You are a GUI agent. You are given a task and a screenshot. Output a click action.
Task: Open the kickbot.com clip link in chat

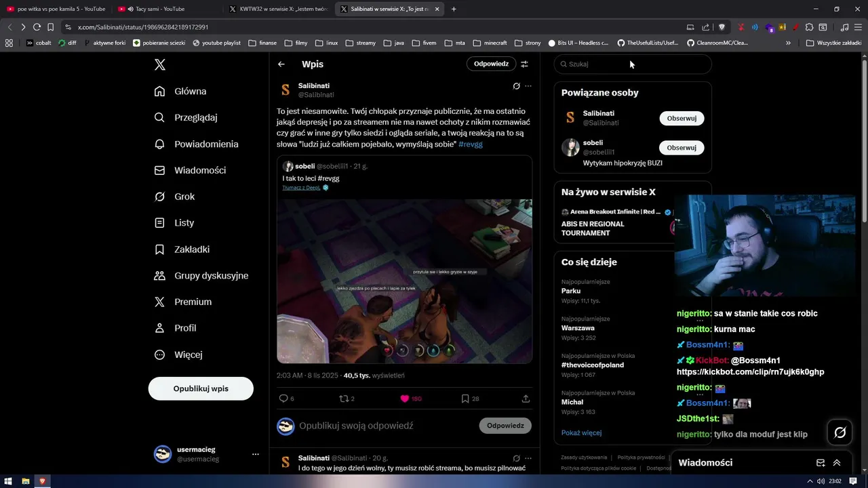750,372
